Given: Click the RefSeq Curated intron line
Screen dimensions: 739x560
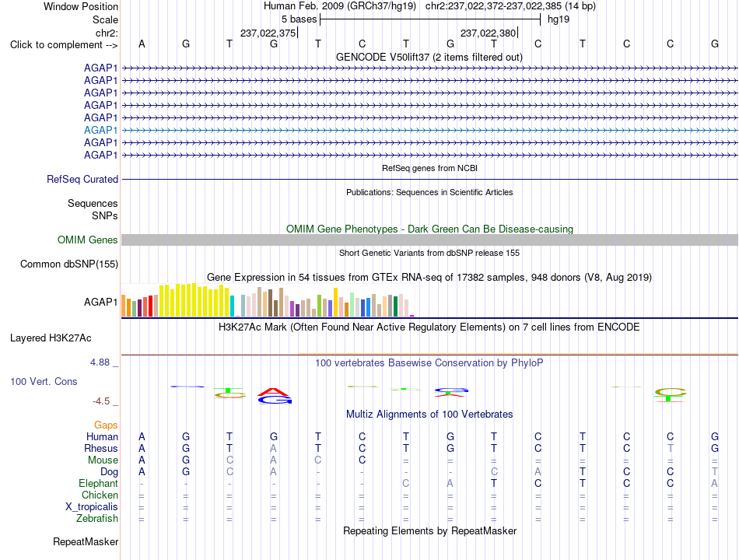Looking at the screenshot, I should pyautogui.click(x=429, y=180).
